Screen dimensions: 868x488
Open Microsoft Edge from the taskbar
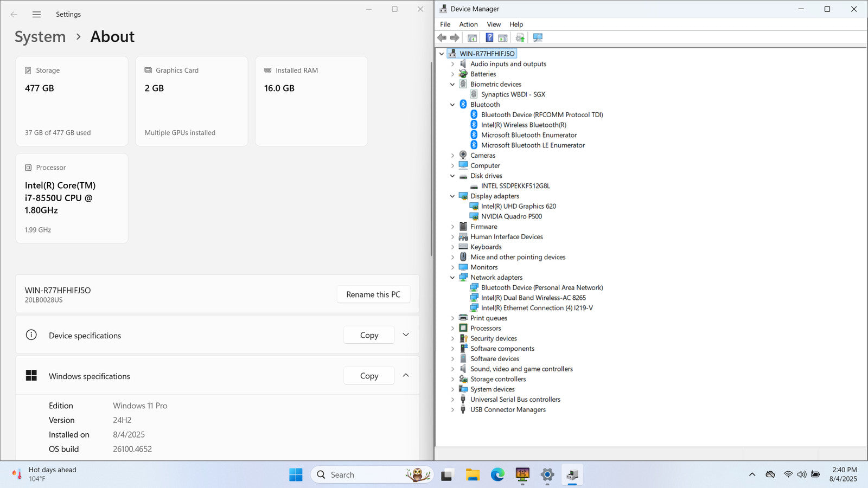pyautogui.click(x=497, y=475)
